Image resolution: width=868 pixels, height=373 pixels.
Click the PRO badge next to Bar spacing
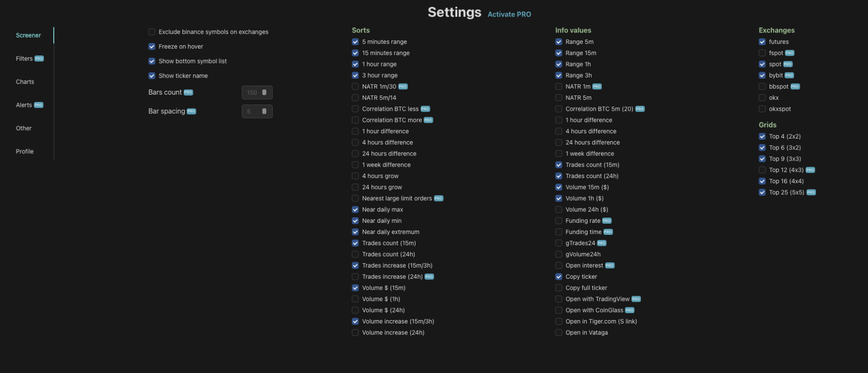[x=191, y=112]
